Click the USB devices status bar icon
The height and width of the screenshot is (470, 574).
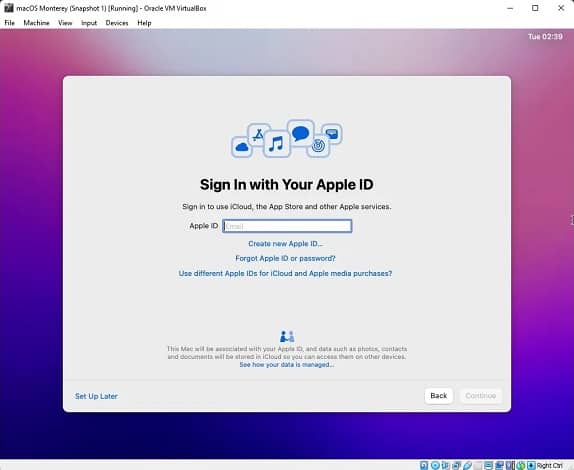click(x=467, y=465)
